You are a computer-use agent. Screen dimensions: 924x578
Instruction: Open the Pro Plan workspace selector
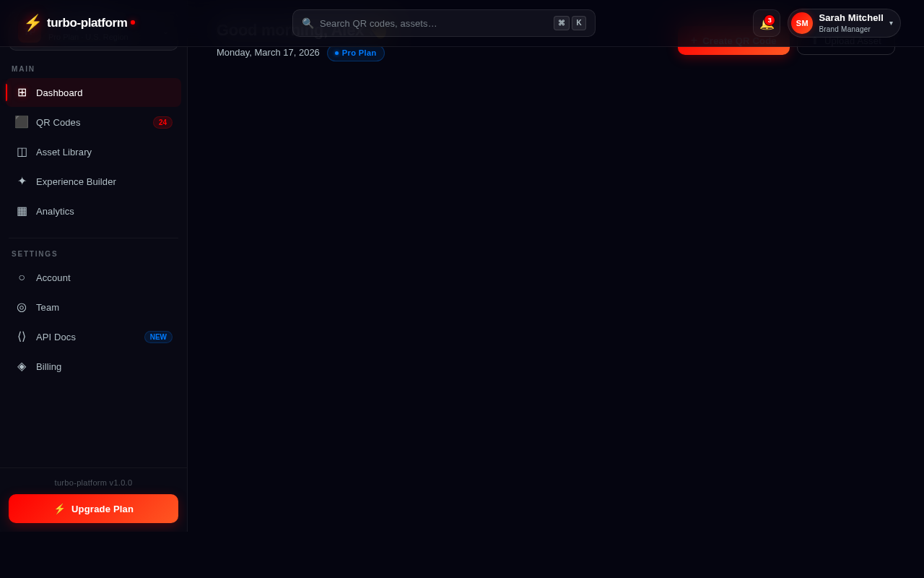point(94,38)
